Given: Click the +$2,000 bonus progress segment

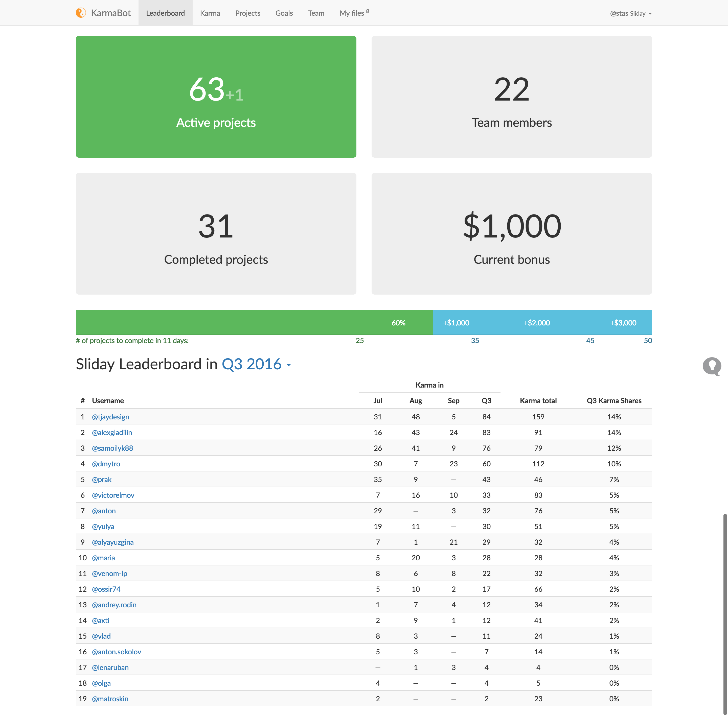Looking at the screenshot, I should coord(536,323).
